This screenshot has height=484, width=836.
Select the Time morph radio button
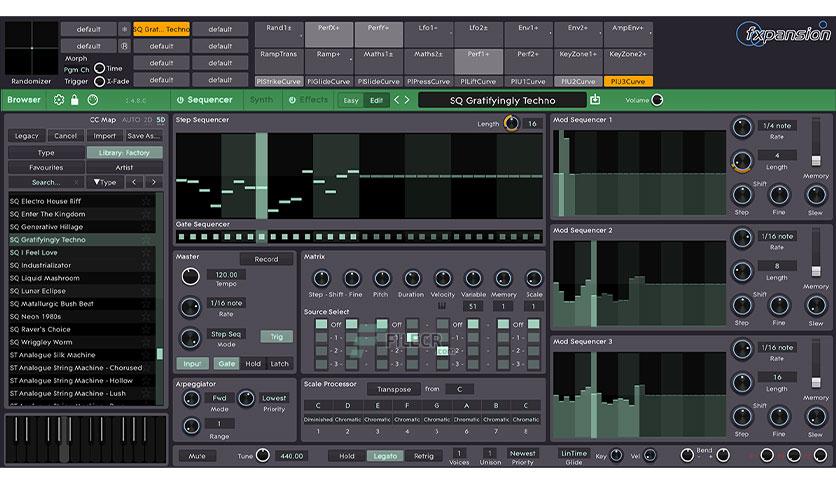(x=99, y=68)
